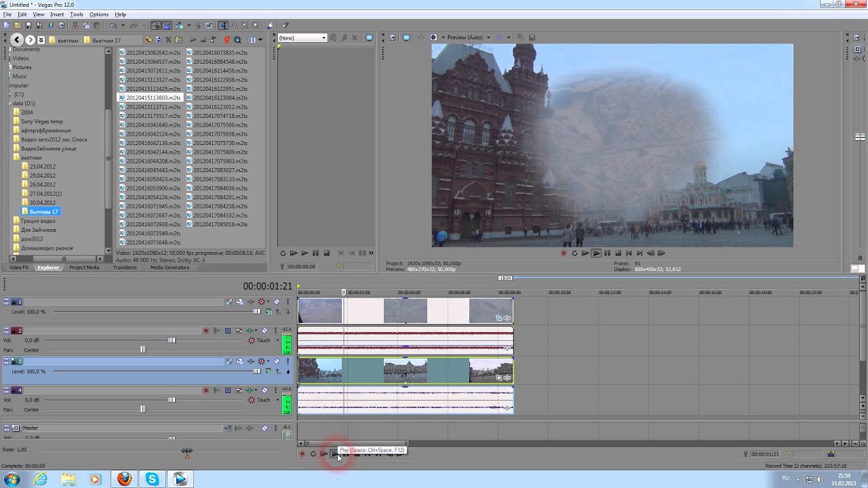Bypass motion blur on track 3
868x488 pixels.
pos(229,361)
